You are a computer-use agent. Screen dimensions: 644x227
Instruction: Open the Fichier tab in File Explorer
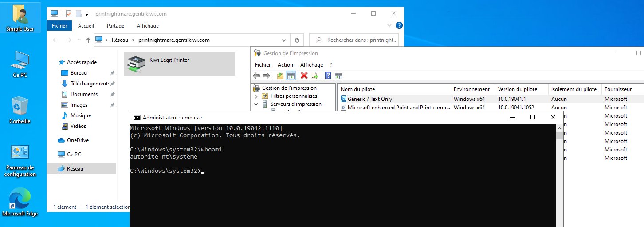click(59, 26)
